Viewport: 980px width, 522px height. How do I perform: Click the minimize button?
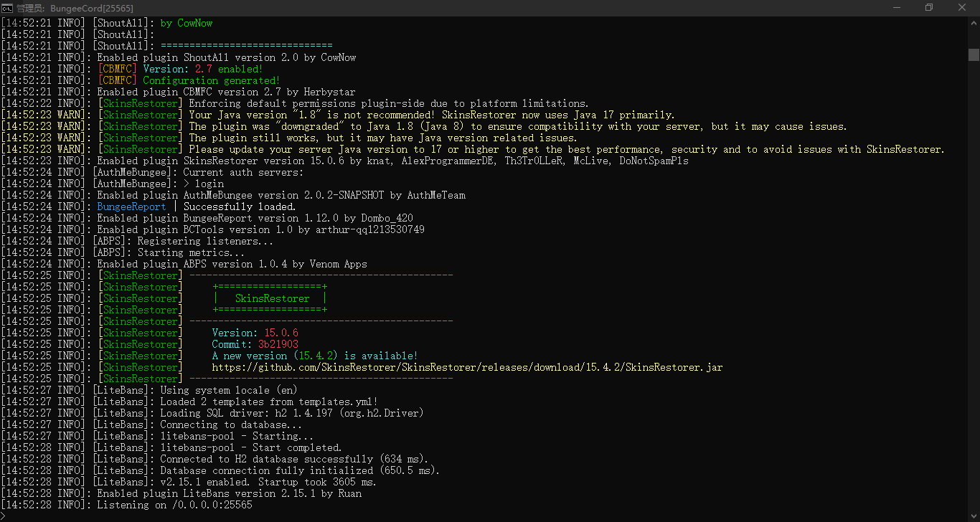point(897,7)
